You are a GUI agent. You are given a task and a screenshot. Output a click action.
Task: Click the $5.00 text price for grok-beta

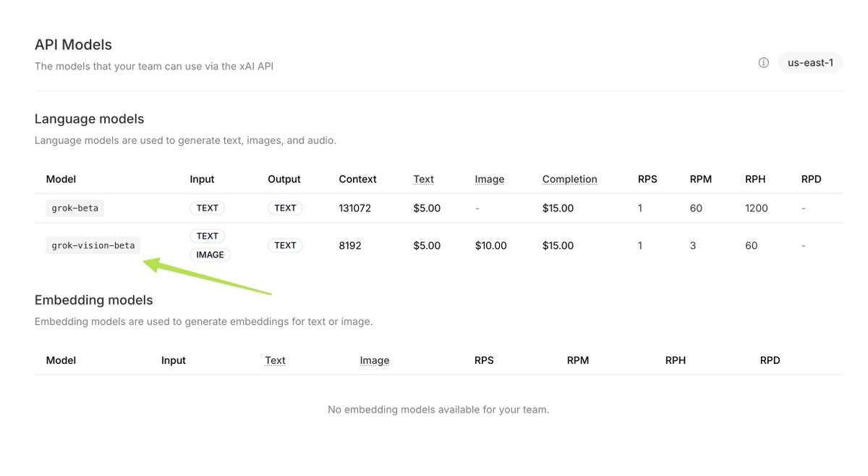point(427,208)
